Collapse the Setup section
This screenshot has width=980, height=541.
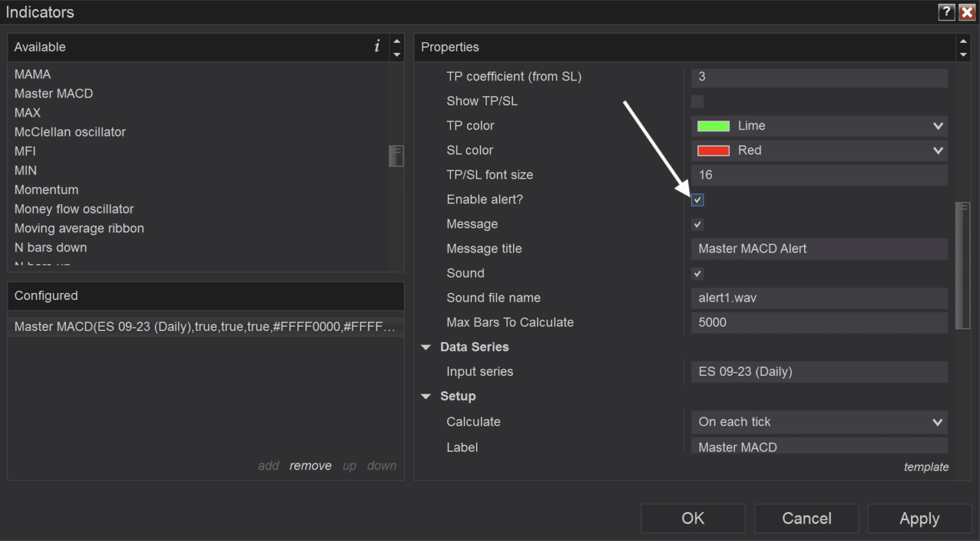426,396
